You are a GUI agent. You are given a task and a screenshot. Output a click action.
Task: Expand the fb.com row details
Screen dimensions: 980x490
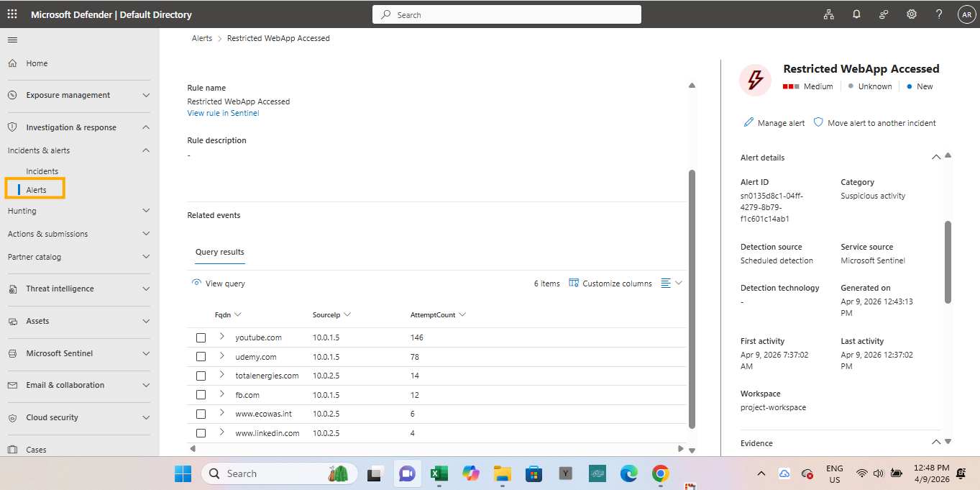pos(222,394)
